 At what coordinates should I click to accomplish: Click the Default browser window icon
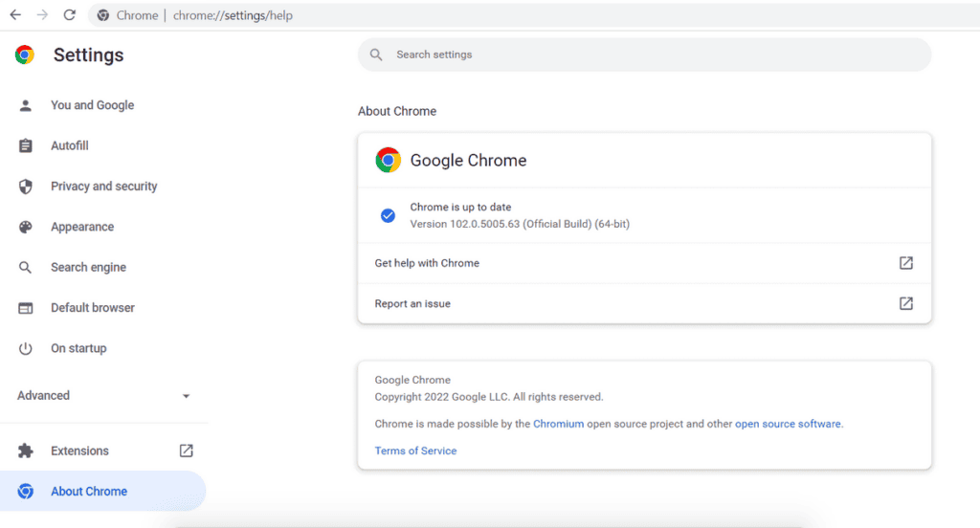click(x=25, y=308)
